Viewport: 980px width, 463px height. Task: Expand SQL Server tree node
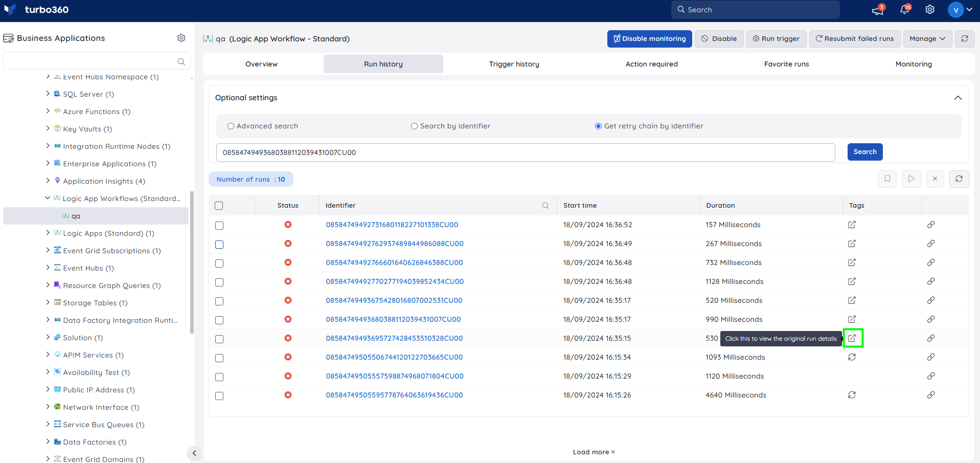pos(48,94)
